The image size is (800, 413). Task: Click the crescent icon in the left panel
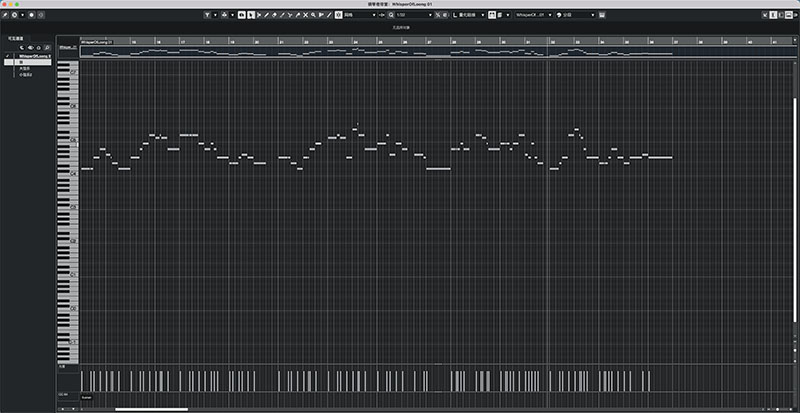click(x=22, y=47)
